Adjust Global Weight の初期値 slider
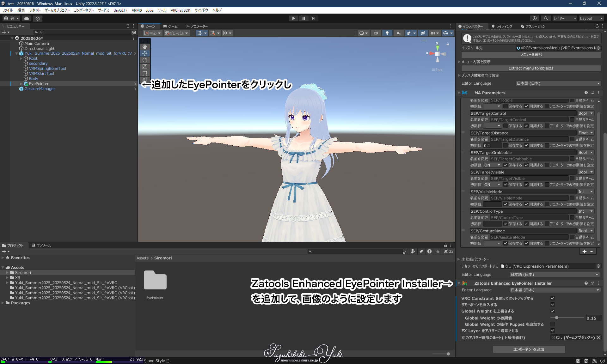This screenshot has width=607, height=364. pyautogui.click(x=556, y=318)
